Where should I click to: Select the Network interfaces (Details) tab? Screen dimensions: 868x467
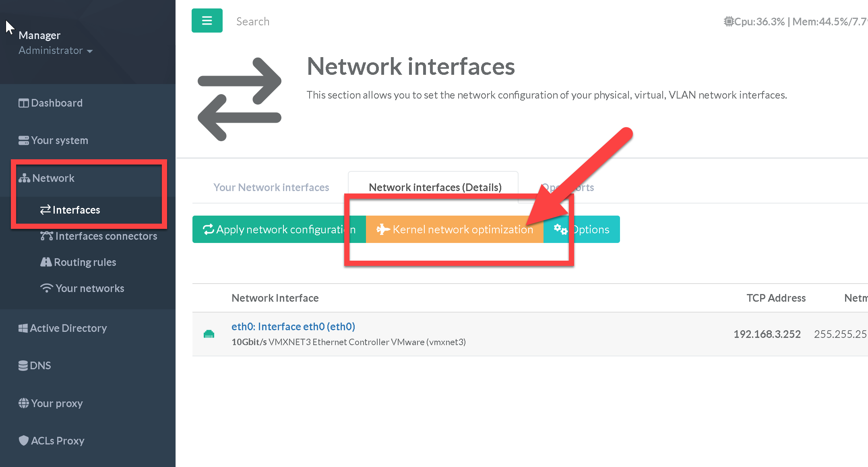tap(435, 187)
